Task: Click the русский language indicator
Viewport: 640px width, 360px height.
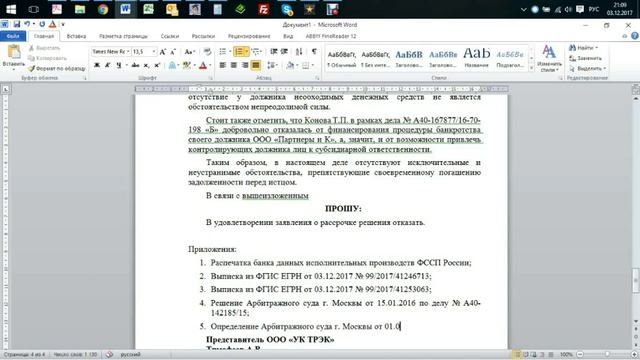Action: [x=131, y=354]
